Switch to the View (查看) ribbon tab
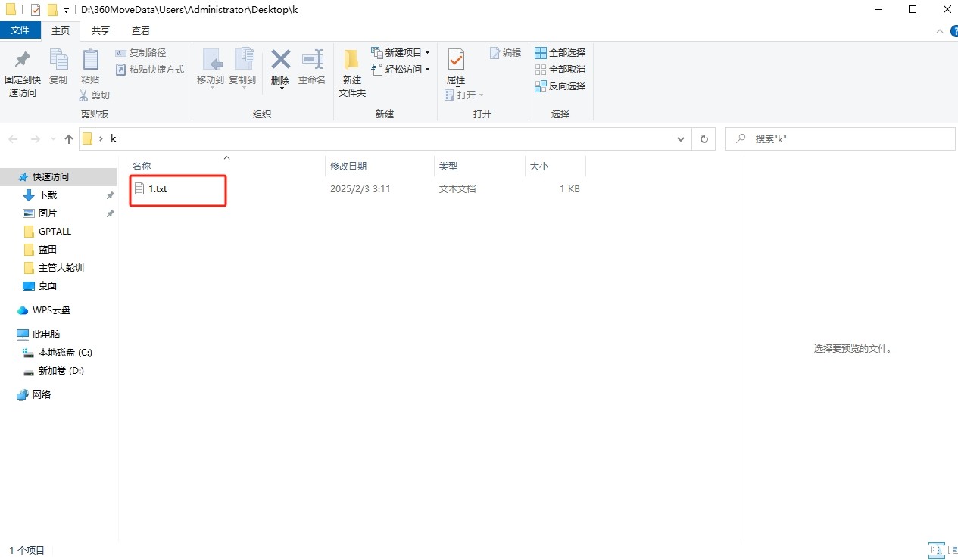This screenshot has width=958, height=560. (141, 30)
